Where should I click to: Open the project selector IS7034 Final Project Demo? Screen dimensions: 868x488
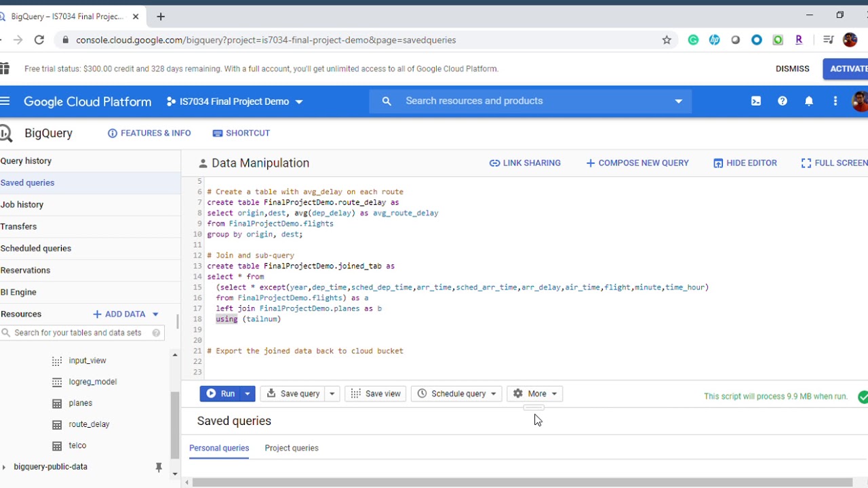[235, 102]
